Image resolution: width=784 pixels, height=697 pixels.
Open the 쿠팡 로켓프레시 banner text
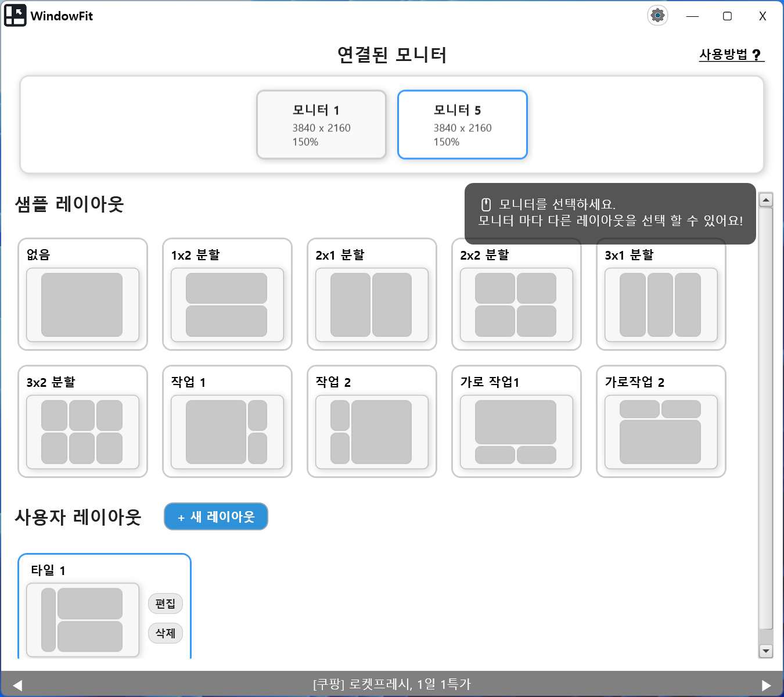(391, 684)
